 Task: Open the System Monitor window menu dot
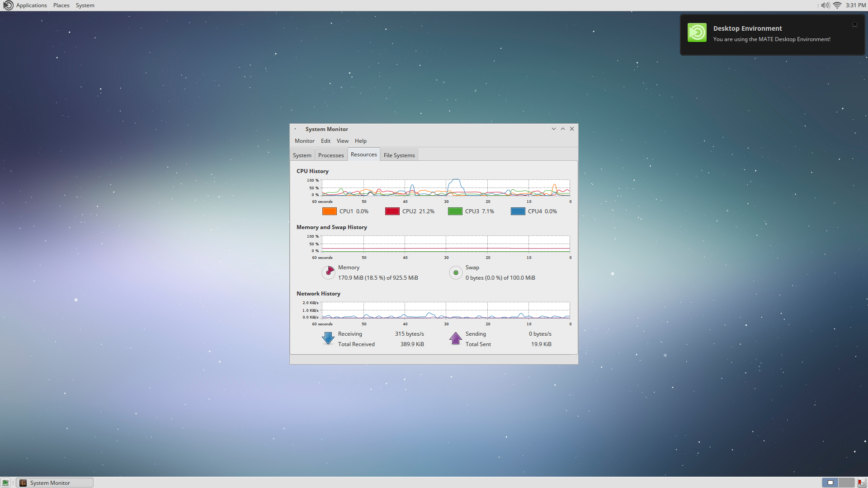[x=295, y=129]
